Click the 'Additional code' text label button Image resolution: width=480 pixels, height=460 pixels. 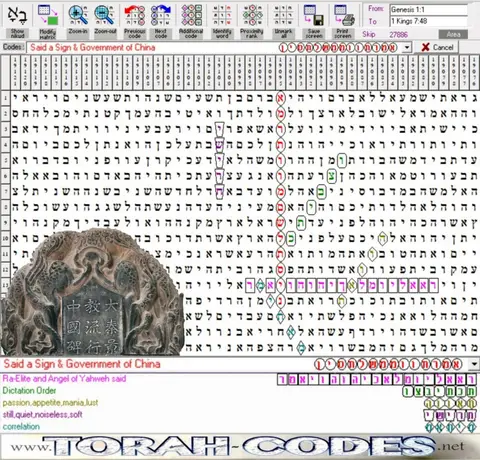coord(191,34)
